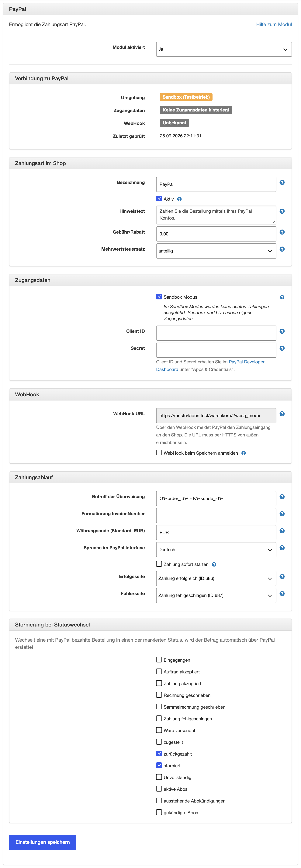Screen dimensions: 301x868
Task: Open help icon next to Bezeichnung field
Action: click(282, 182)
